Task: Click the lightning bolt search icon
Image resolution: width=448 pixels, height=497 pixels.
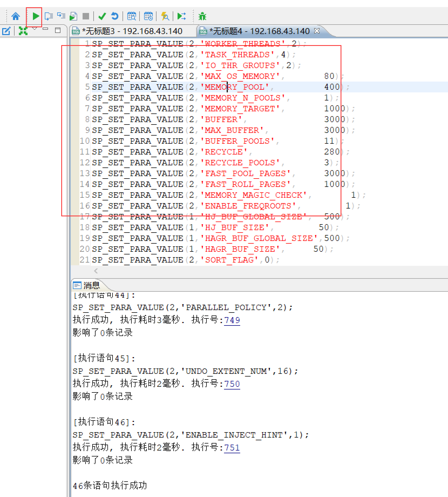Action: coord(165,16)
